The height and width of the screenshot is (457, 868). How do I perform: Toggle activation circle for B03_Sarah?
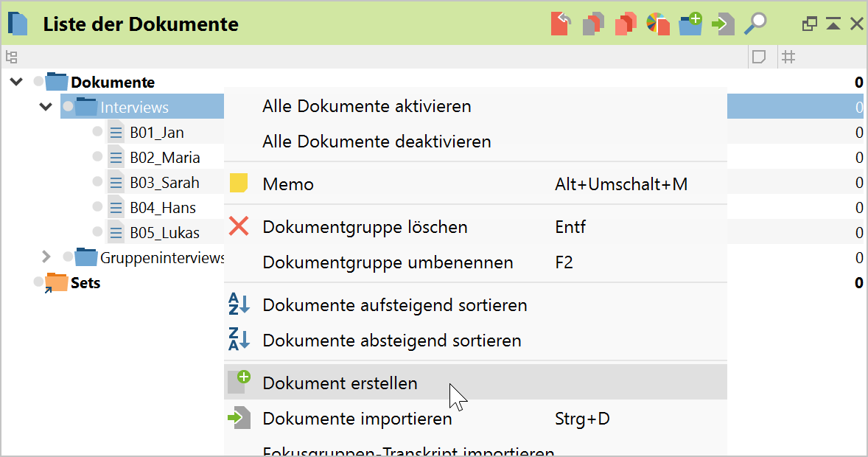pos(97,182)
